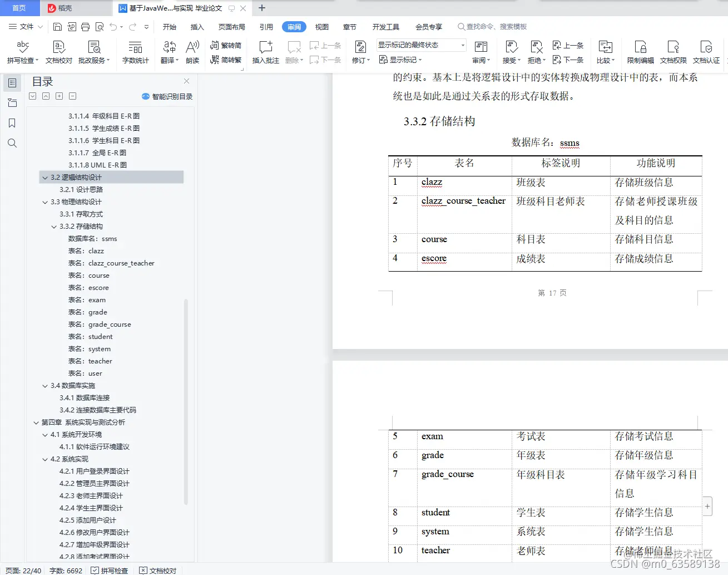Screen dimensions: 728x575
Task: Open the 显示标记 dropdown
Action: (x=400, y=60)
